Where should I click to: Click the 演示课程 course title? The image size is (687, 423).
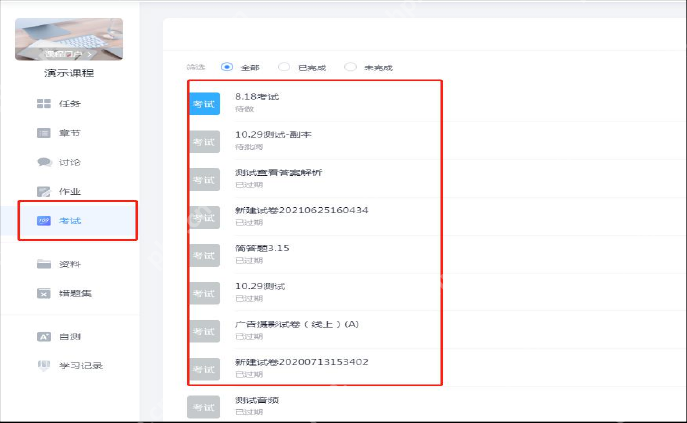tap(69, 73)
